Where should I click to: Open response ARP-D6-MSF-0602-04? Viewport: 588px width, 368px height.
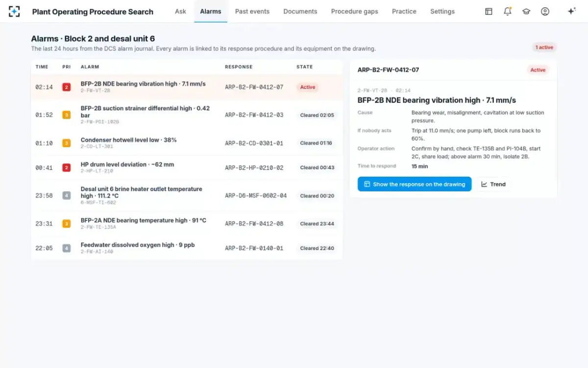click(x=256, y=196)
